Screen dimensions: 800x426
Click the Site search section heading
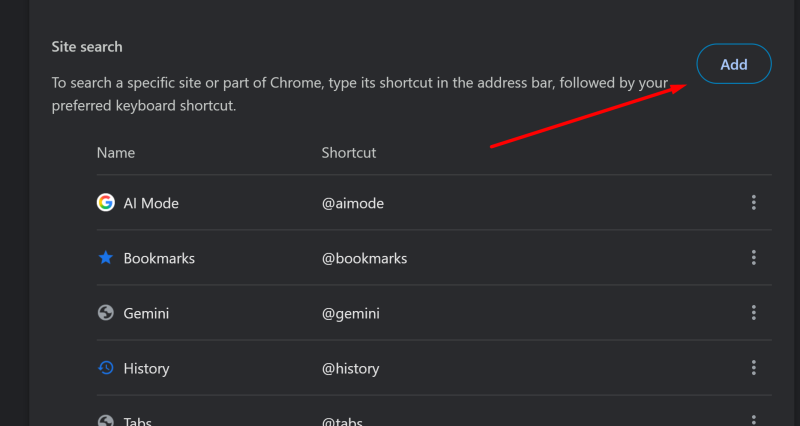(x=87, y=47)
